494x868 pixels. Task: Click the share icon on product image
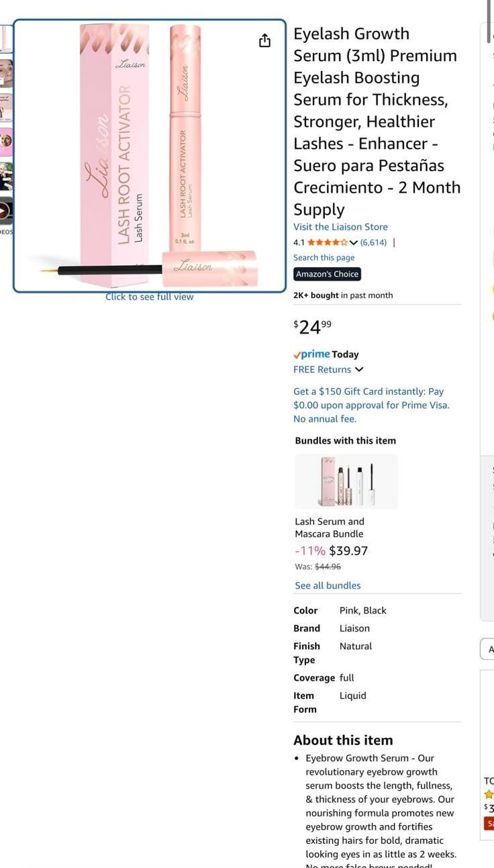coord(265,41)
